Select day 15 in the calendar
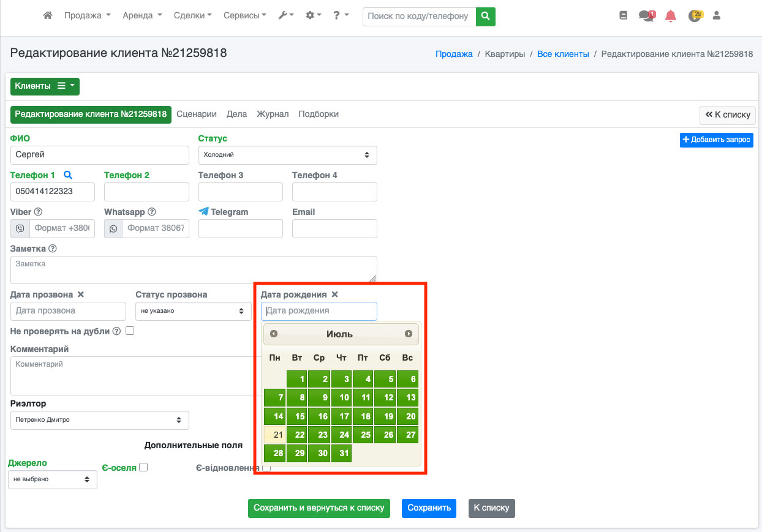The image size is (762, 532). (x=297, y=416)
